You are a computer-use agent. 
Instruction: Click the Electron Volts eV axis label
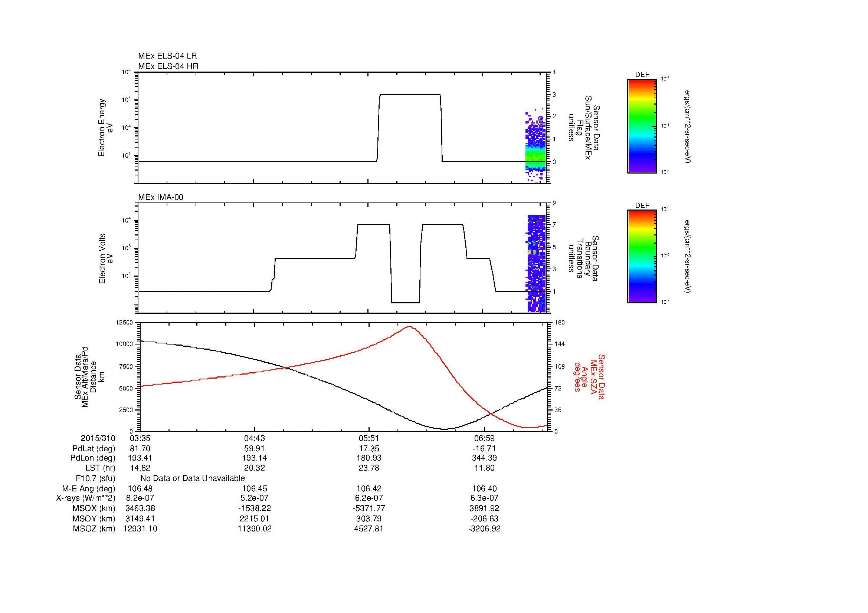point(105,259)
